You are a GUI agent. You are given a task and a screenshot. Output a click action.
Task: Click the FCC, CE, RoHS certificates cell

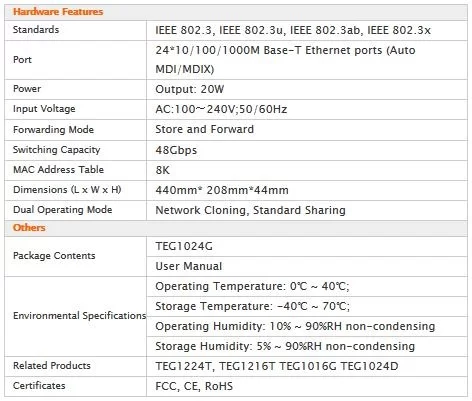pyautogui.click(x=307, y=386)
